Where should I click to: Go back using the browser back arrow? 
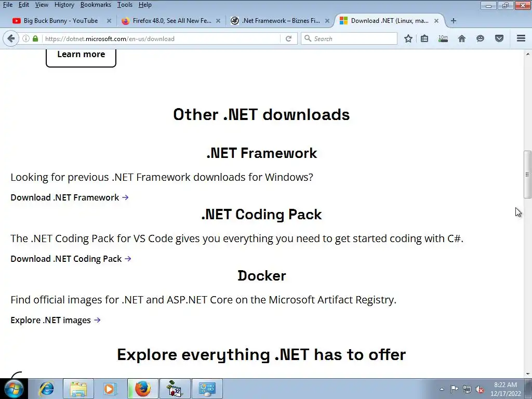11,38
